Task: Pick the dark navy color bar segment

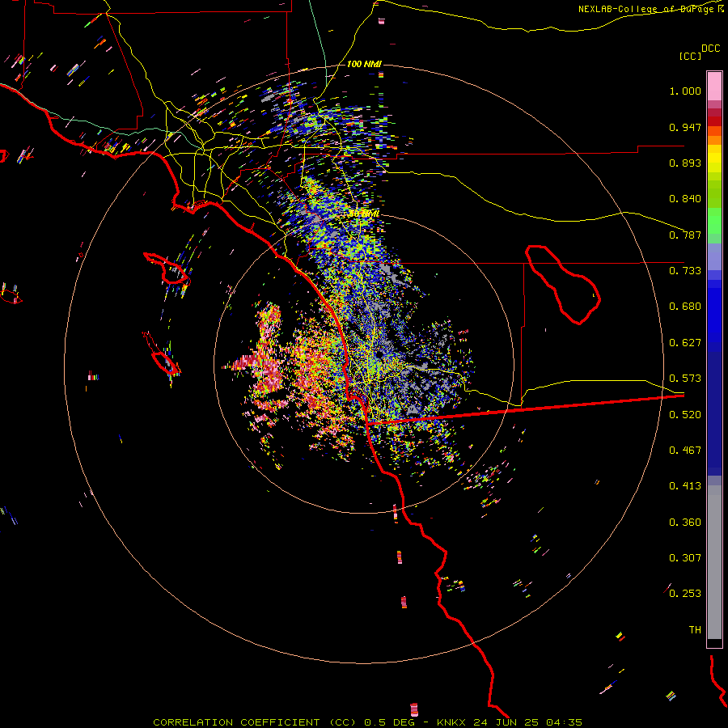Action: coord(714,408)
